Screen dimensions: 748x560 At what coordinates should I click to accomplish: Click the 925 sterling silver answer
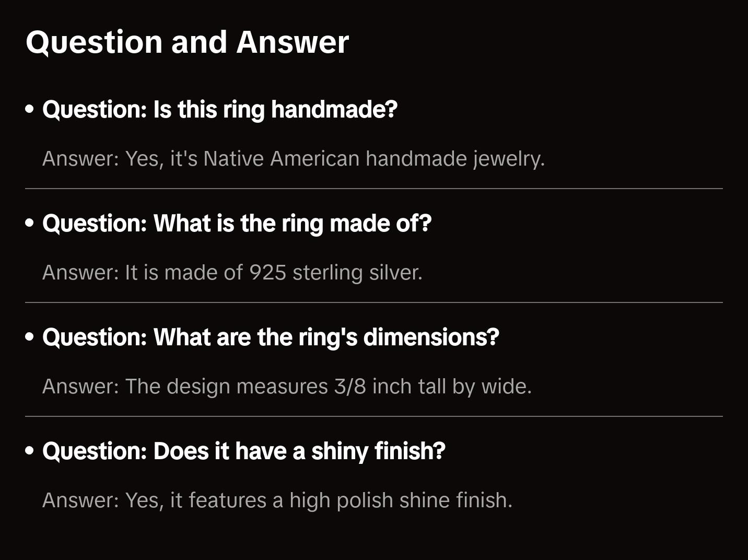[x=232, y=273]
